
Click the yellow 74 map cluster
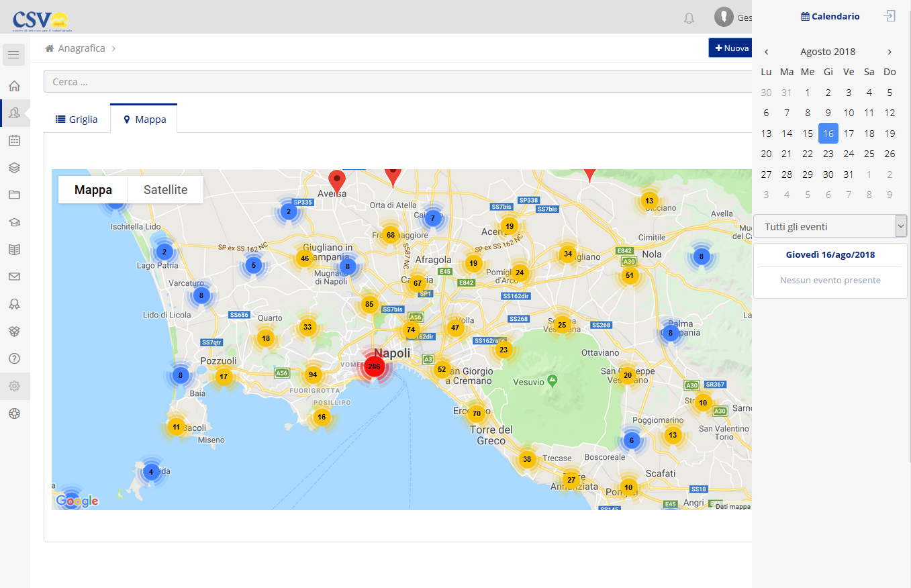tap(411, 330)
